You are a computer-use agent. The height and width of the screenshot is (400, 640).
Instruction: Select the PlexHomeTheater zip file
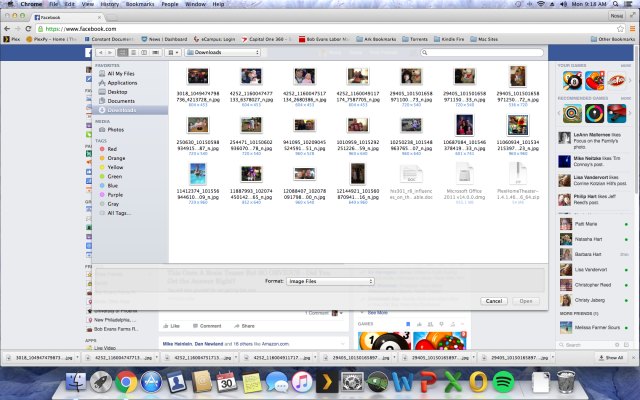tap(518, 174)
